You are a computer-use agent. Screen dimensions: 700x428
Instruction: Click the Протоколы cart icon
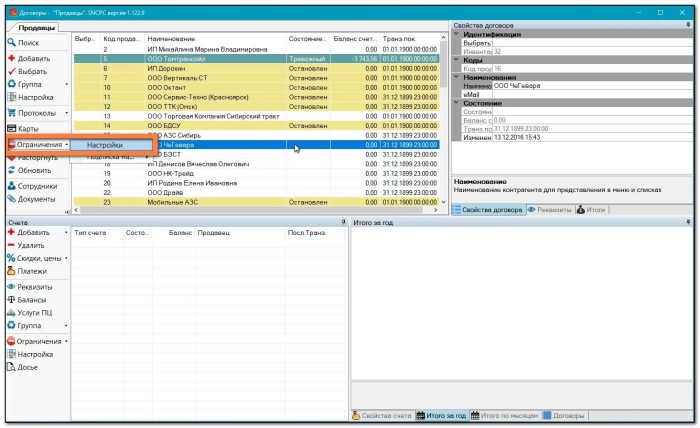click(12, 113)
